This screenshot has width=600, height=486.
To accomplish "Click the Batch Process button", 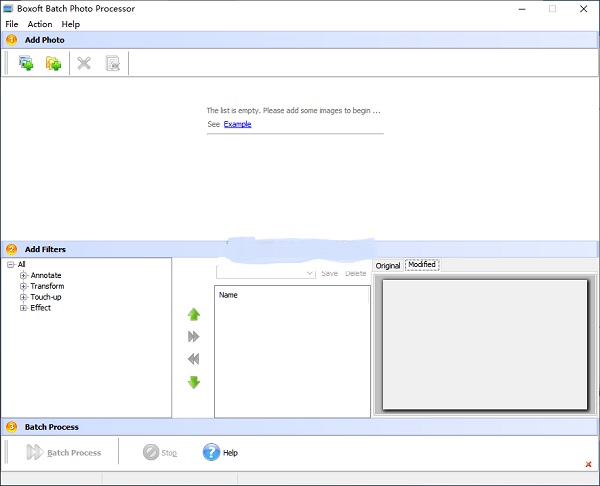I will (64, 452).
